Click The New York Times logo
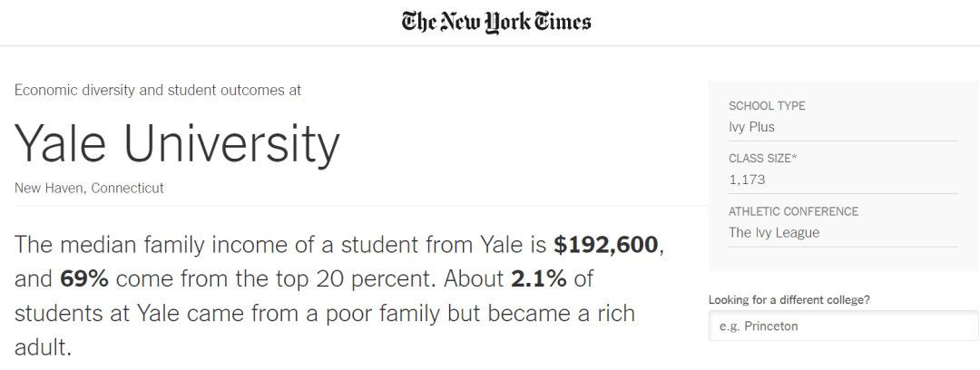This screenshot has height=370, width=980. [x=496, y=23]
